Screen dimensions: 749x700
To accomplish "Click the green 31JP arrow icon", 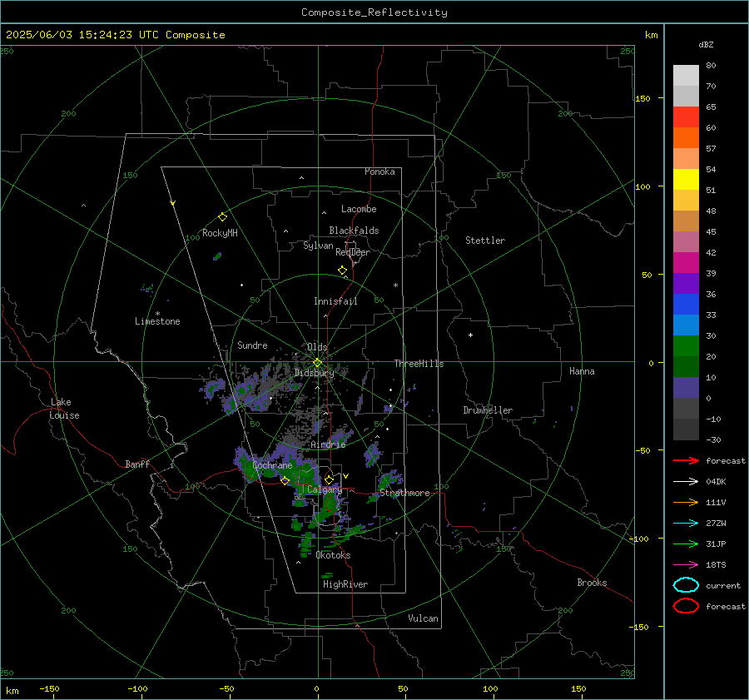I will pyautogui.click(x=686, y=544).
